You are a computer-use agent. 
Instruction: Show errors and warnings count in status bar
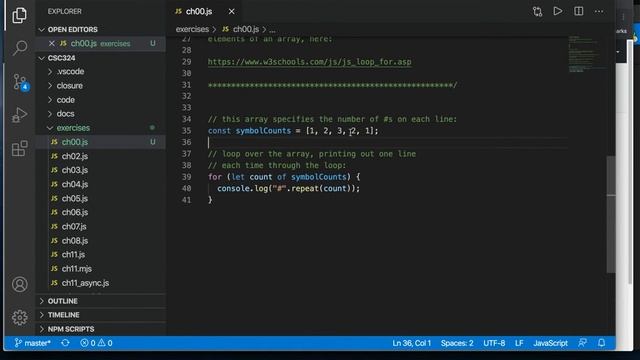click(x=96, y=343)
